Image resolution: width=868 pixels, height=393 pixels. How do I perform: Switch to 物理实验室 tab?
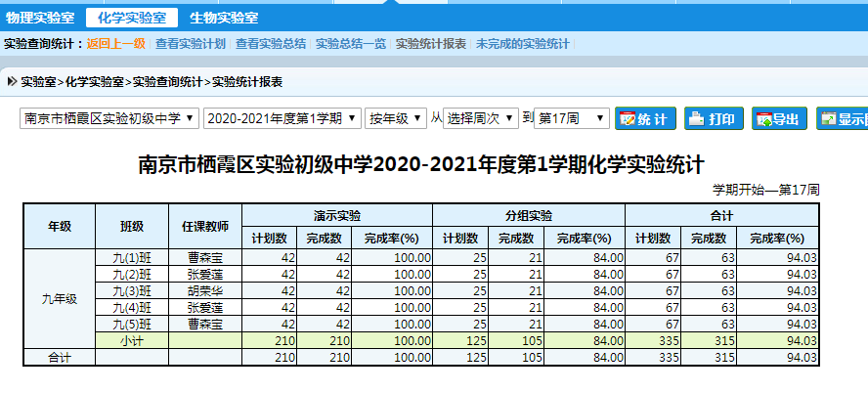click(x=40, y=19)
